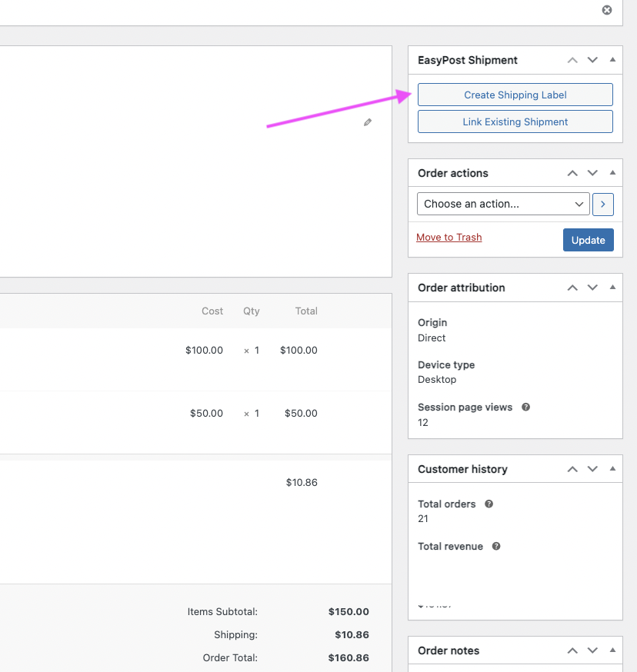
Task: Collapse the EasyPost Shipment panel
Action: 612,60
